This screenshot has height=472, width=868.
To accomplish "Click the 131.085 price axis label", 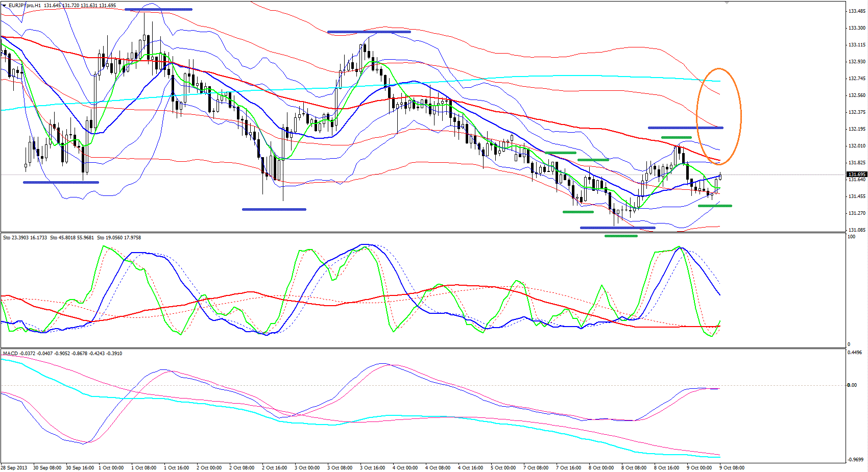I will point(856,230).
